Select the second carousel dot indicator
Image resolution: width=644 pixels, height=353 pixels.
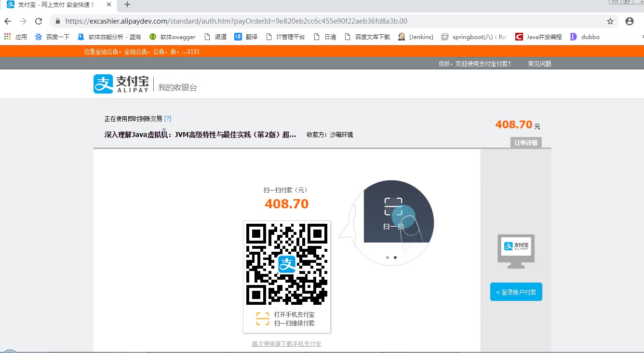coord(395,258)
